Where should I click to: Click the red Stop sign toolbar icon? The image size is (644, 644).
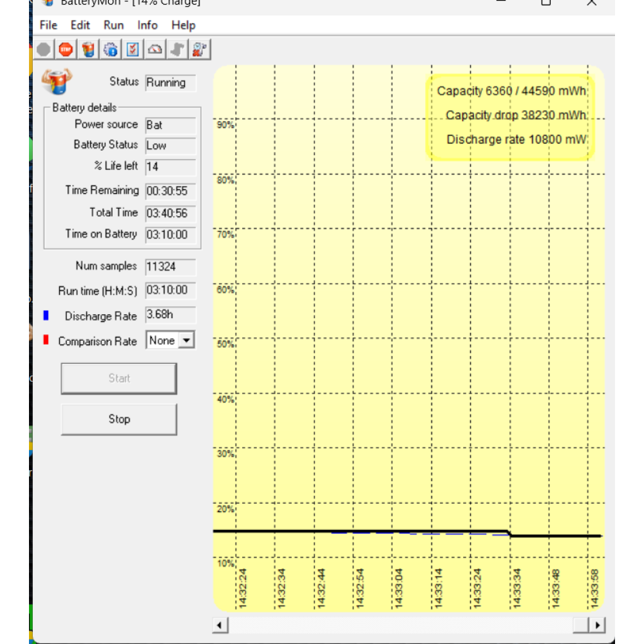[x=66, y=50]
